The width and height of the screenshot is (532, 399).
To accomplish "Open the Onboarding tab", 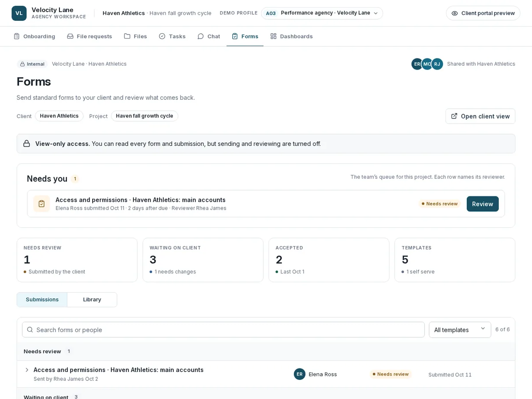I will tap(34, 36).
